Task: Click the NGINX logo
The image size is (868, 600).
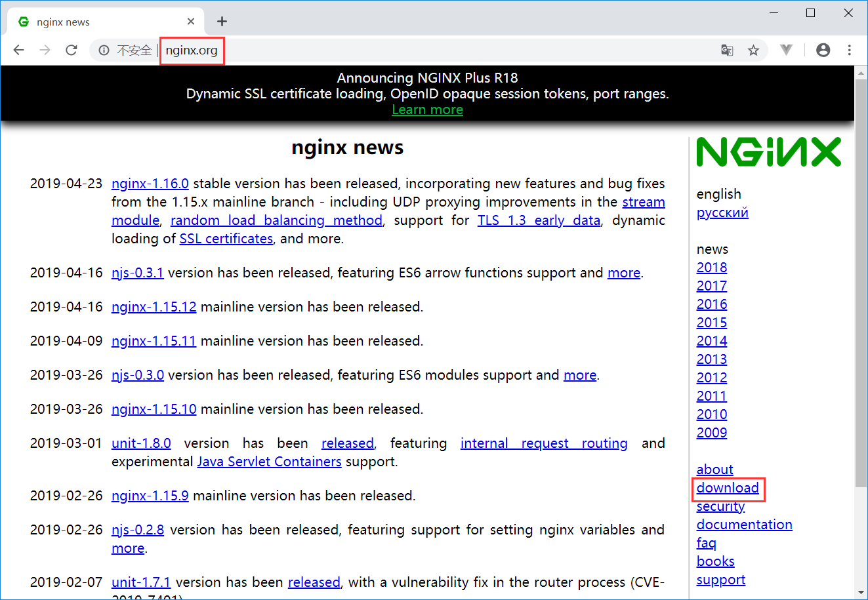Action: coord(769,152)
